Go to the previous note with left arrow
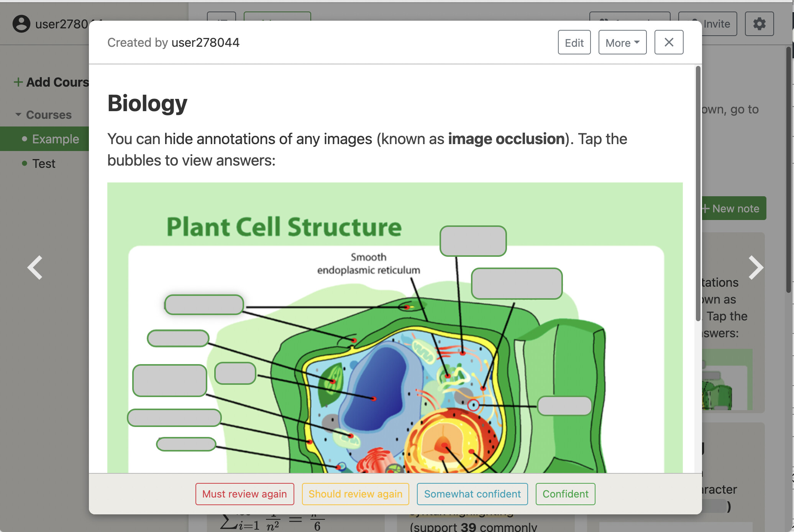Viewport: 794px width, 532px height. pos(35,268)
